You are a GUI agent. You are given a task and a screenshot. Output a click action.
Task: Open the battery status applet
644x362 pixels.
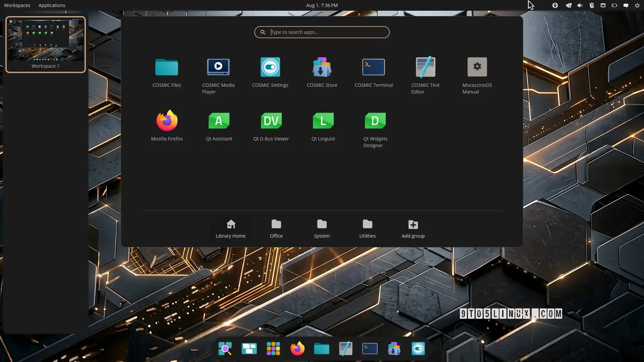[614, 5]
